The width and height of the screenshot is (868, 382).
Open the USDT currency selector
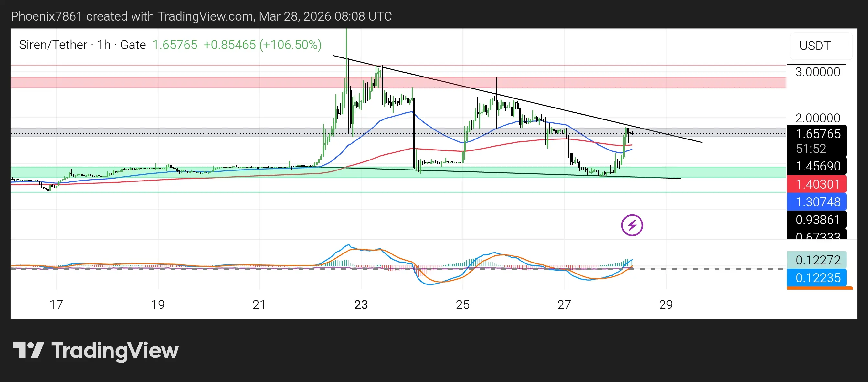tap(820, 46)
